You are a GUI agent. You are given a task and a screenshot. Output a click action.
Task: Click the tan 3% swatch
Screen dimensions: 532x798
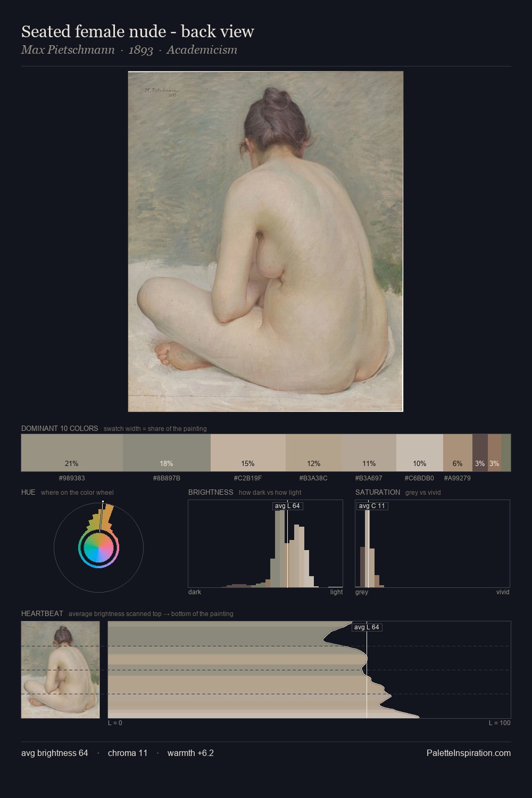494,453
